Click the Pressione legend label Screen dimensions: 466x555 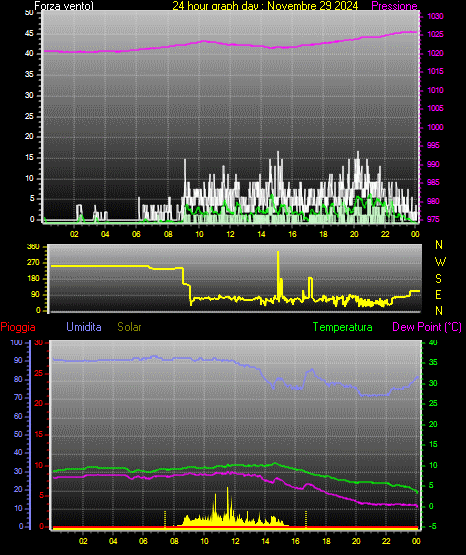tap(394, 6)
